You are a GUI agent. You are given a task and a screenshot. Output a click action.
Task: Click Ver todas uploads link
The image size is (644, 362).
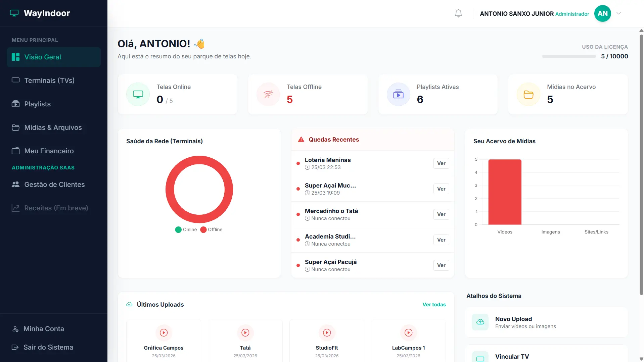[434, 305]
